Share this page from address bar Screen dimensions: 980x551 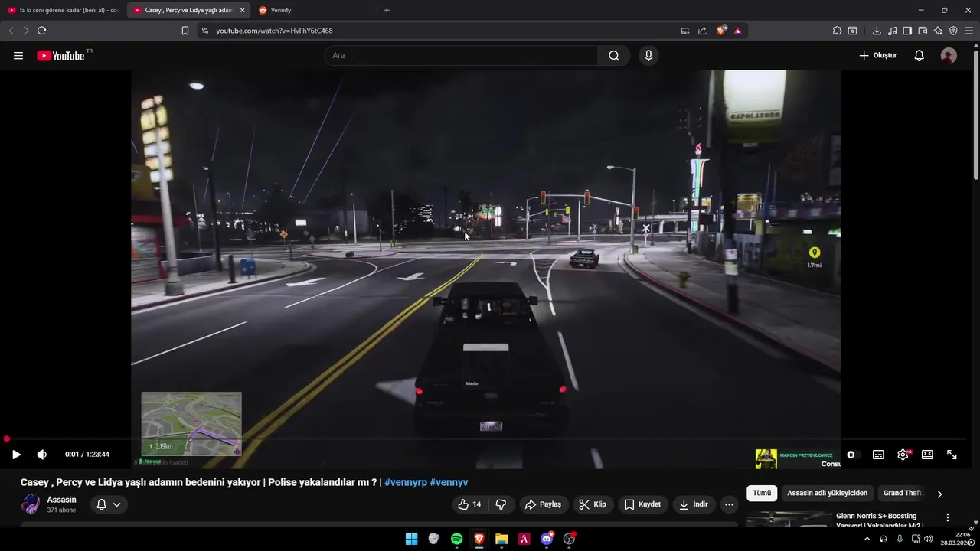coord(702,31)
